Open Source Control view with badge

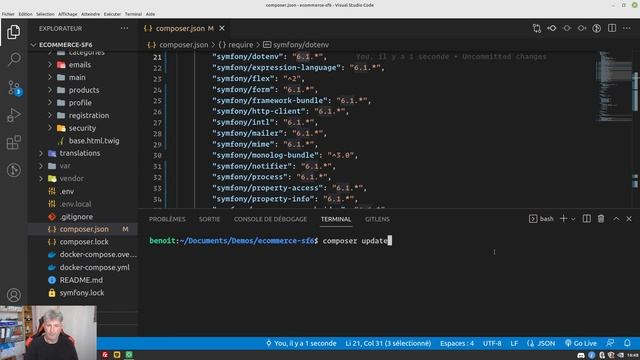(14, 87)
